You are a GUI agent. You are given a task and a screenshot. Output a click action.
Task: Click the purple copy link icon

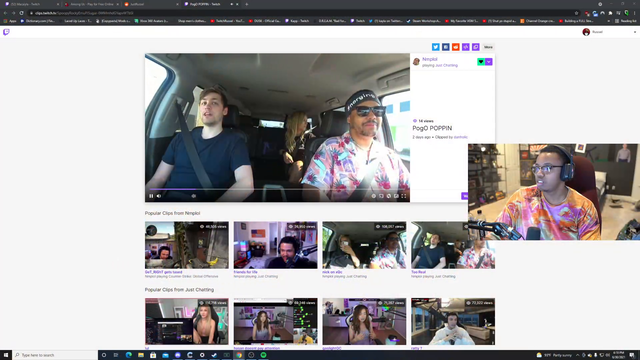pyautogui.click(x=476, y=47)
